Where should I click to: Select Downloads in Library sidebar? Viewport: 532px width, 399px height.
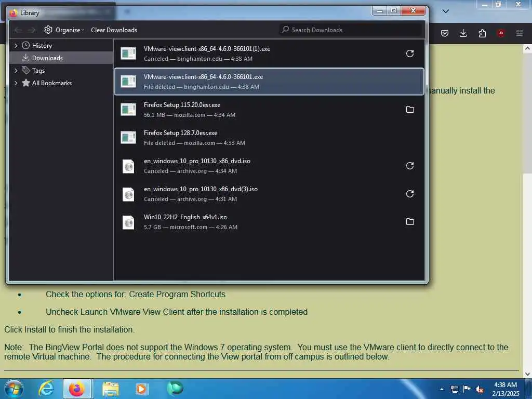tap(47, 58)
